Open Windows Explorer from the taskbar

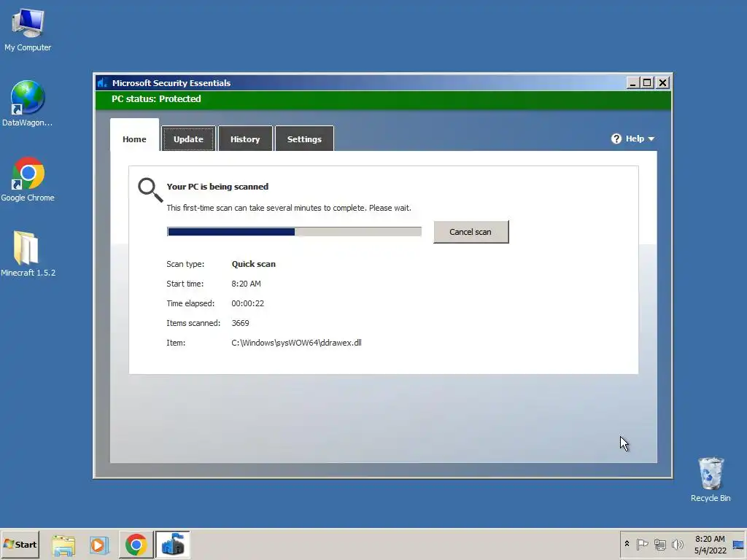point(63,545)
